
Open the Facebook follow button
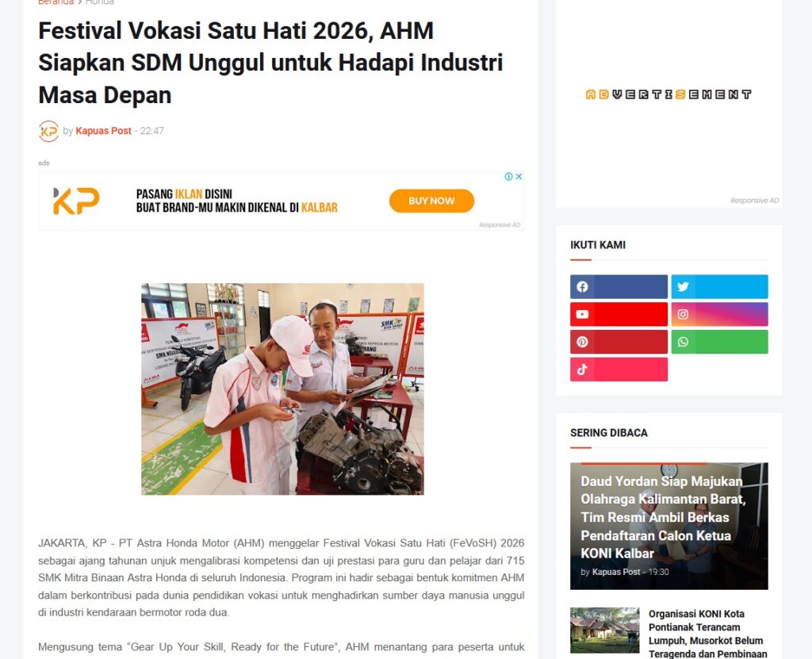[619, 286]
